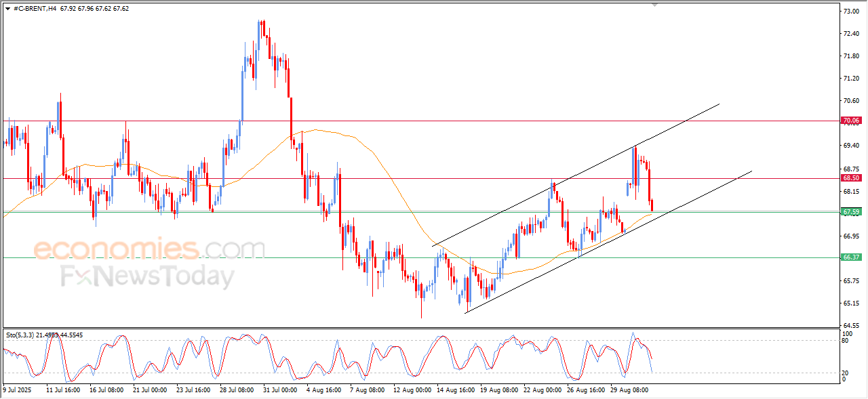This screenshot has height=399, width=868.
Task: Click the 21 Jul 00:00 time label
Action: click(150, 390)
